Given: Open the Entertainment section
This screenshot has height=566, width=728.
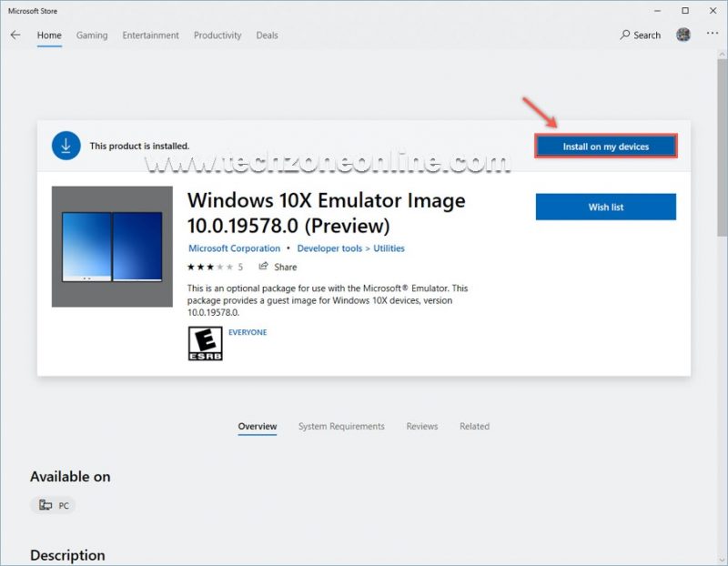Looking at the screenshot, I should pyautogui.click(x=150, y=35).
